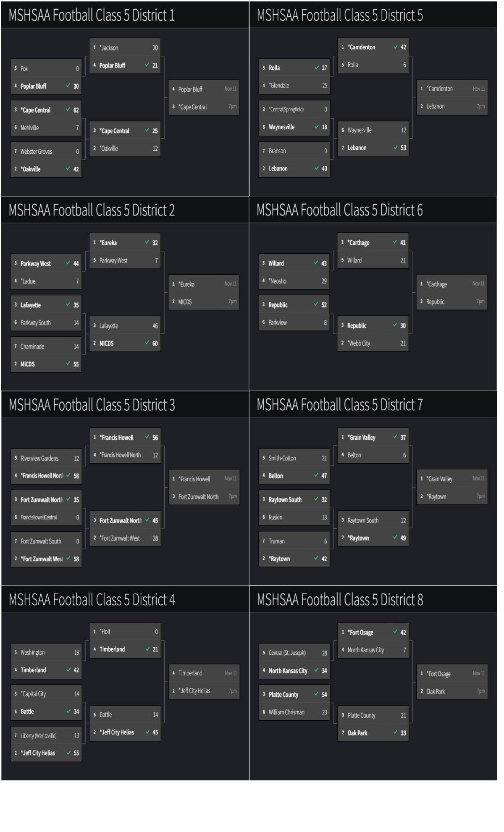Open the Eureka vs MICDS Nov 11 matchup
Viewport: 504px width, 832px height.
coord(204,293)
